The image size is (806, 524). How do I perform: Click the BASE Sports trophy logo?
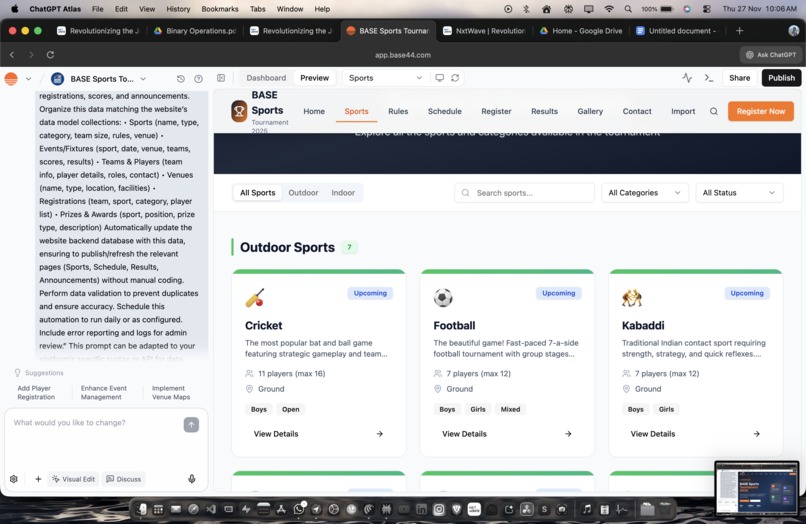coord(239,111)
